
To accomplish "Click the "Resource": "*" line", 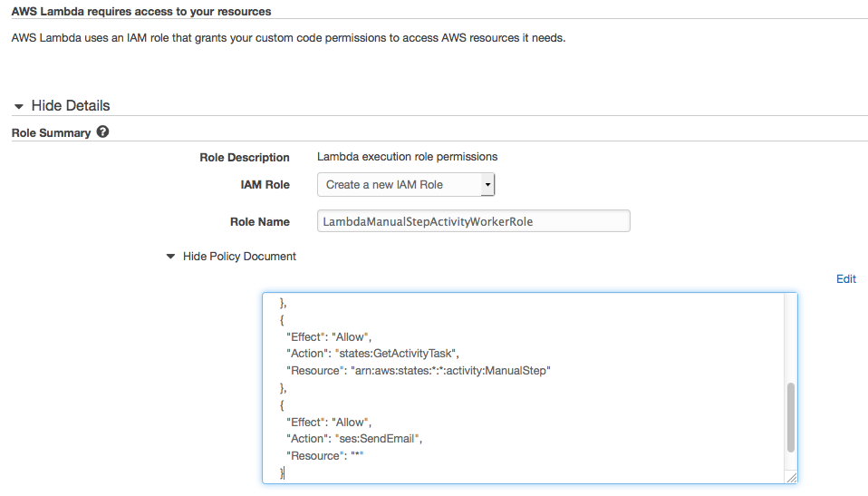I will 325,455.
